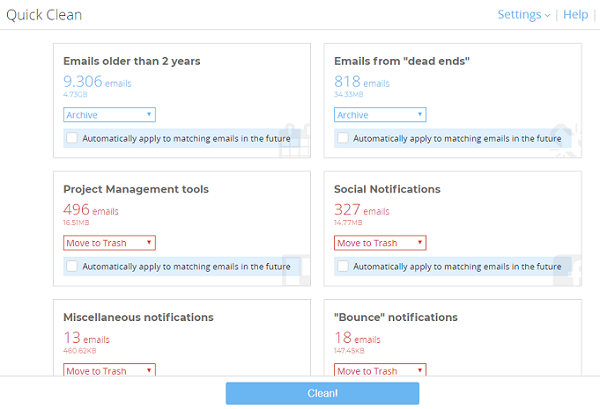Viewport: 600px width, 409px height.
Task: Open Move to Trash dropdown for Project Management tools
Action: (x=109, y=243)
